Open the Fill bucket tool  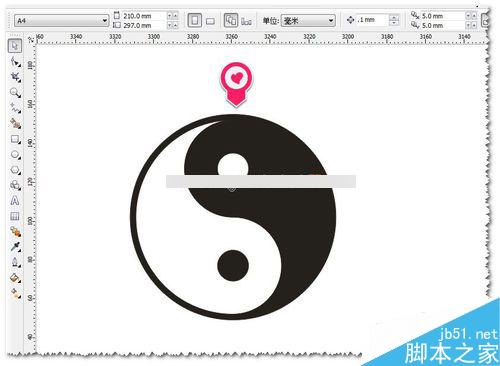click(x=15, y=278)
